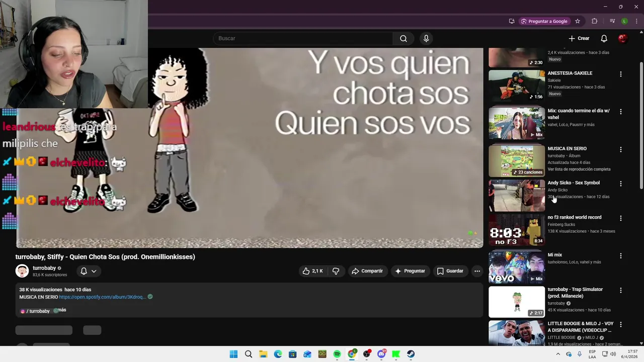Click the Compartir share button

click(367, 271)
